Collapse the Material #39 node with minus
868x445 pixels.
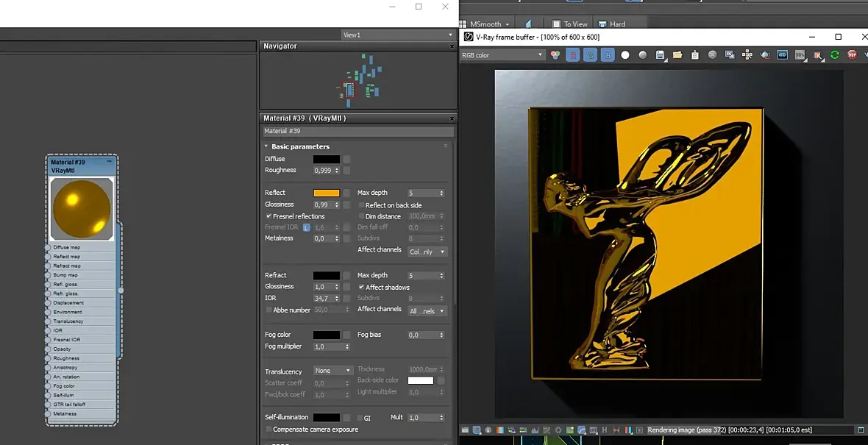[109, 162]
